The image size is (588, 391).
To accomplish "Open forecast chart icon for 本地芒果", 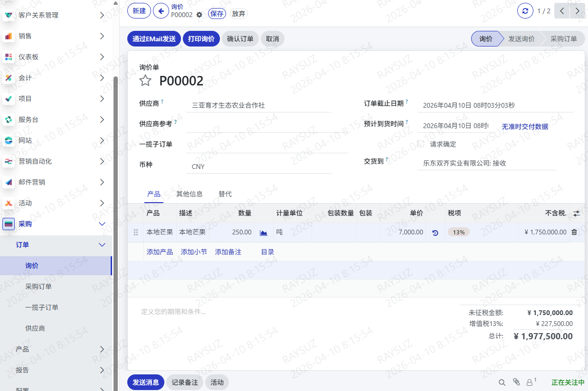I will (x=264, y=233).
